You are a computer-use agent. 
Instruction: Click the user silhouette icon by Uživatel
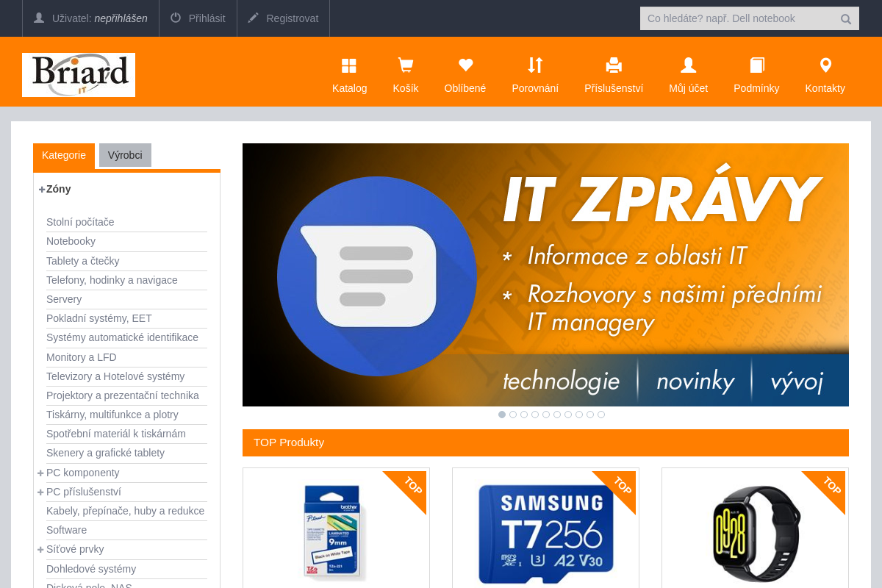[39, 18]
